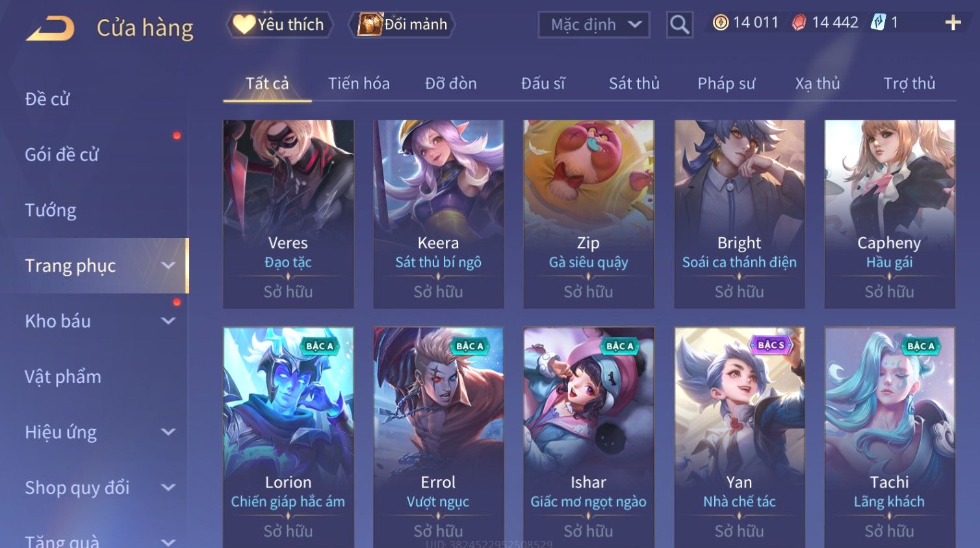Switch to the Tiến hóa tab

(x=359, y=83)
